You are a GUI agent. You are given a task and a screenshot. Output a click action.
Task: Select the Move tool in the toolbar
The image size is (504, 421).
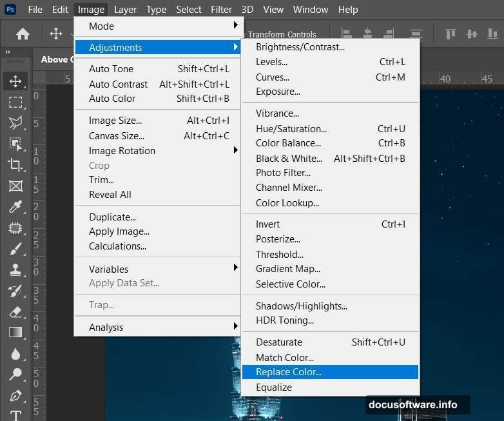[x=15, y=81]
